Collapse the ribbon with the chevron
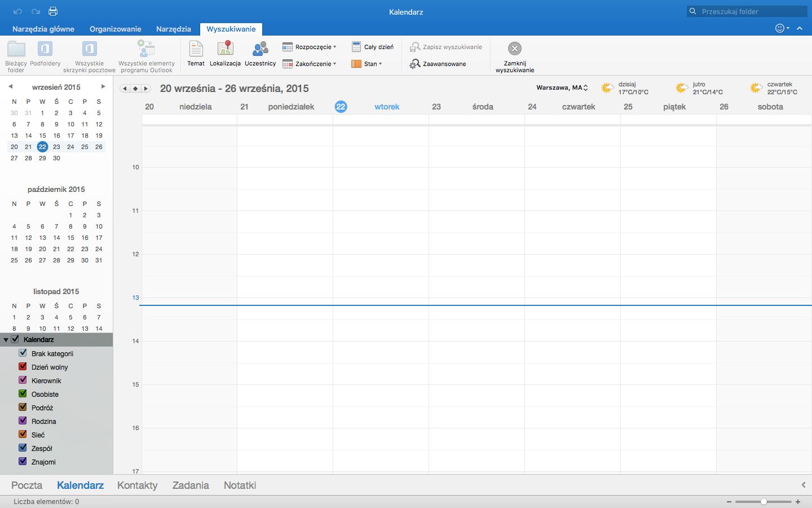The width and height of the screenshot is (812, 508). pyautogui.click(x=800, y=28)
